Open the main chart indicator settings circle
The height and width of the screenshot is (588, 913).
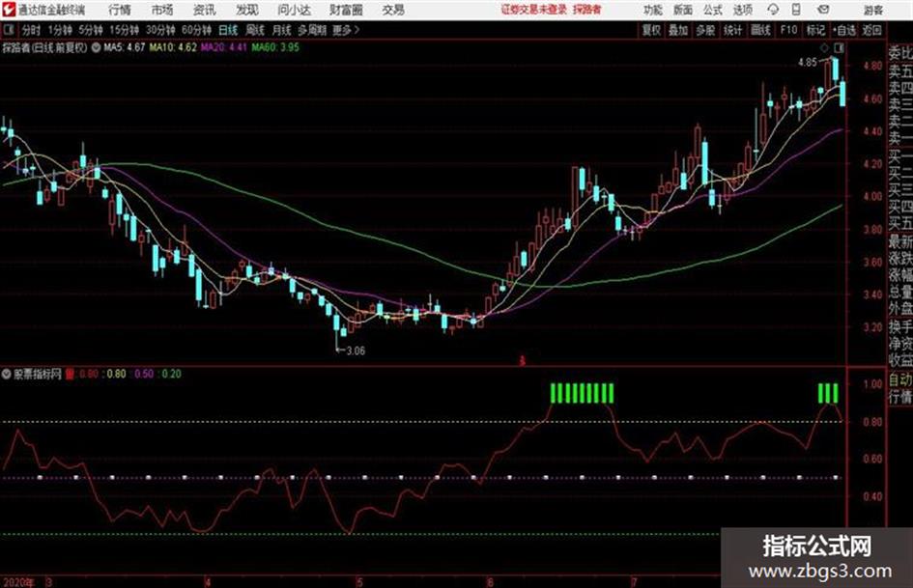96,47
